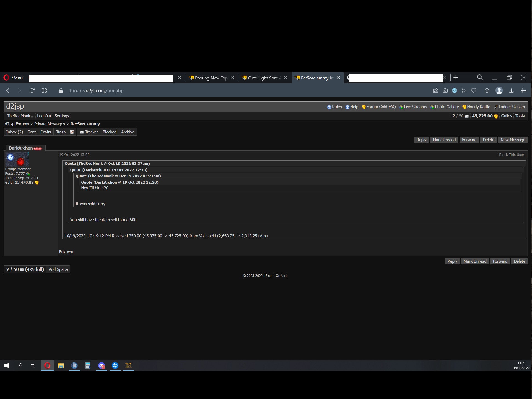Open the Drafts tab
The height and width of the screenshot is (399, 532).
point(46,132)
